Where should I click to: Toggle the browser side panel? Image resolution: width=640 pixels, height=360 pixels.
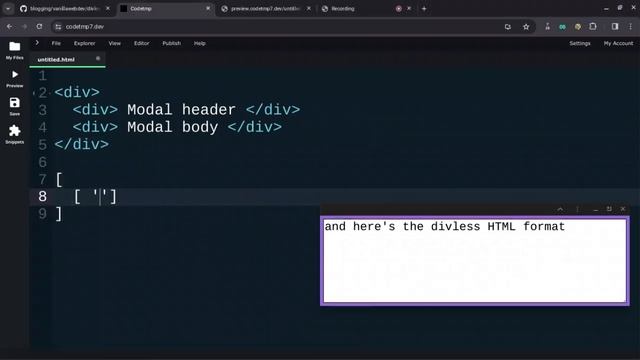click(x=615, y=27)
